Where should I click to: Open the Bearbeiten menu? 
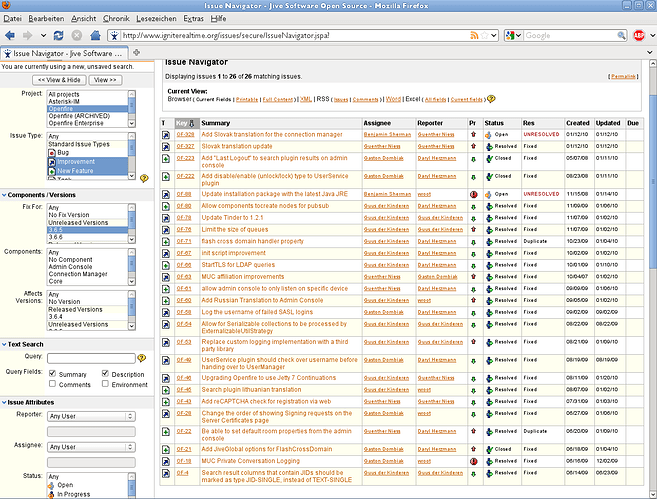(x=46, y=19)
